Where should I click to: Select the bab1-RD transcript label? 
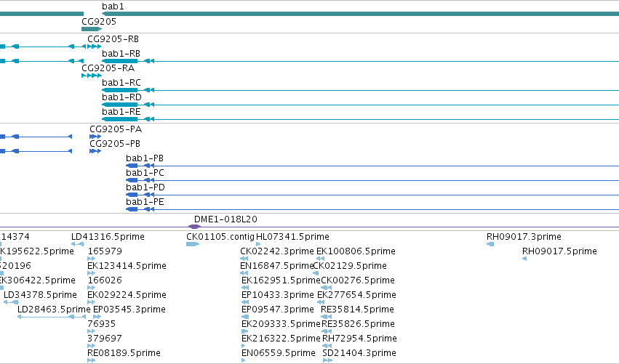pos(121,97)
